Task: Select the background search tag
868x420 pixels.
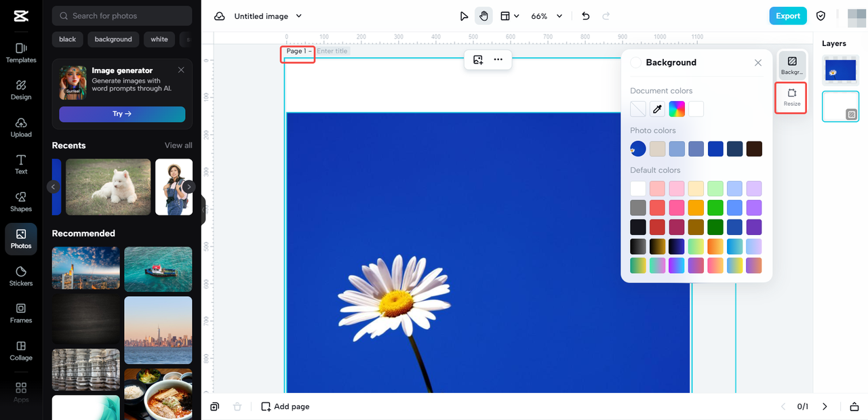Action: pyautogui.click(x=113, y=39)
